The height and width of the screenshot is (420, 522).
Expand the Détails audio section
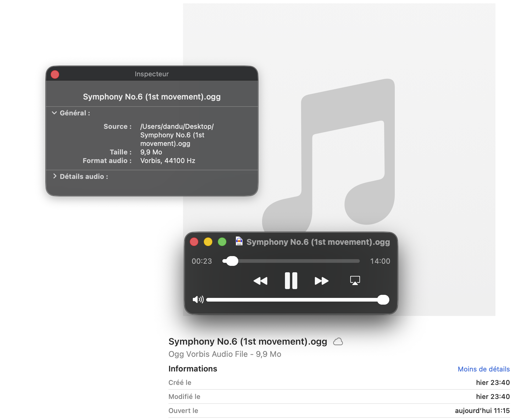point(55,176)
